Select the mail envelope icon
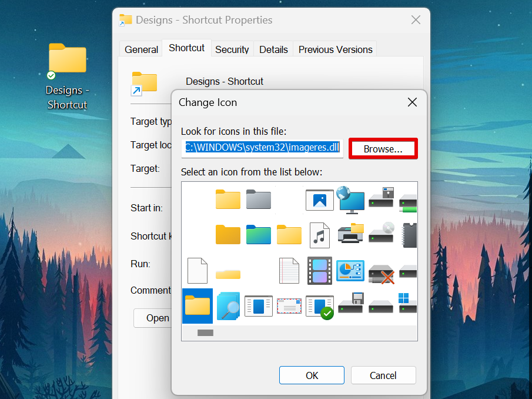 pyautogui.click(x=289, y=306)
